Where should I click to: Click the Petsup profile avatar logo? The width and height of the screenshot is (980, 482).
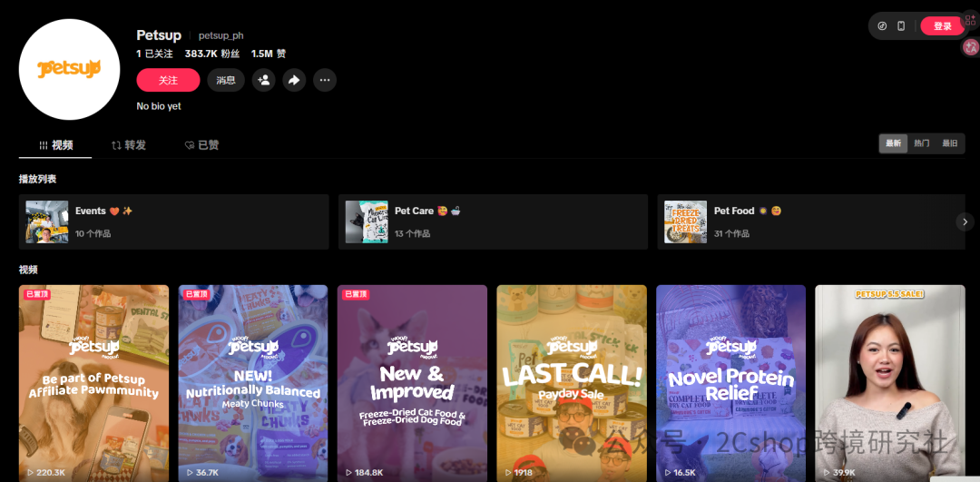[x=69, y=69]
